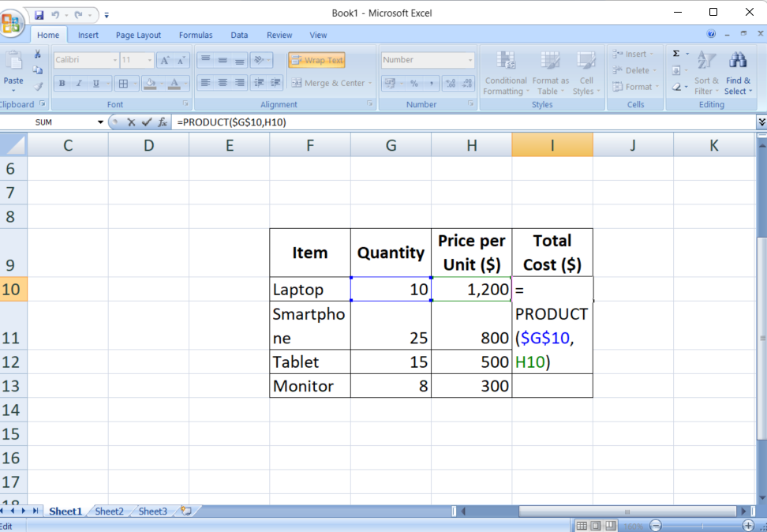This screenshot has height=532, width=767.
Task: Expand the Name Box dropdown arrow
Action: (x=100, y=122)
